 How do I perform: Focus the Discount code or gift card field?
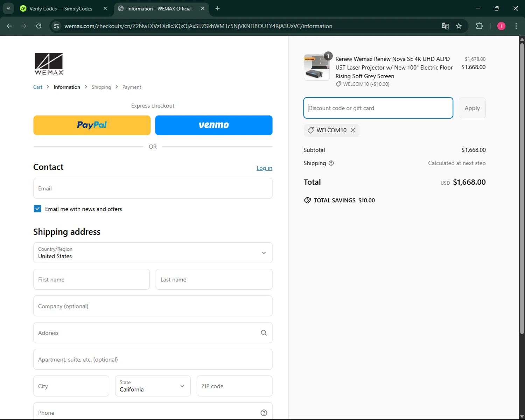coord(378,108)
